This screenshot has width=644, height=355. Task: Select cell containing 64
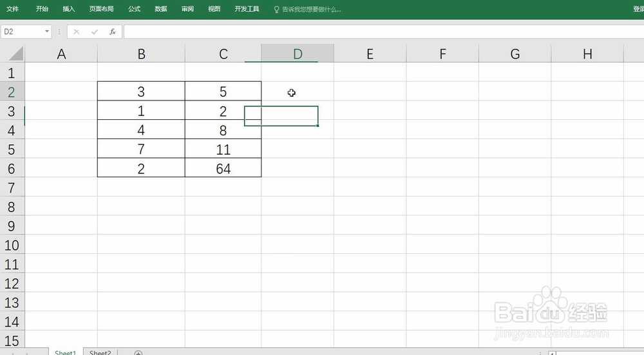[223, 169]
